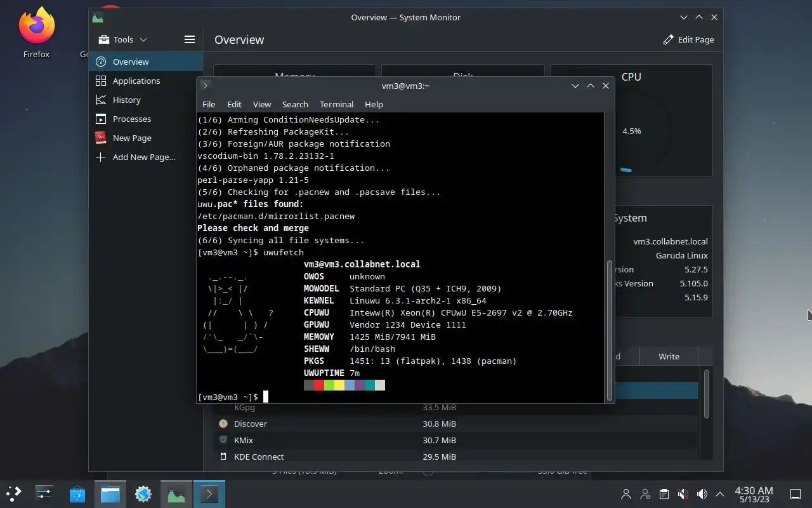Click the Garuda Linux value text
Viewport: 812px width, 508px height.
pos(682,255)
